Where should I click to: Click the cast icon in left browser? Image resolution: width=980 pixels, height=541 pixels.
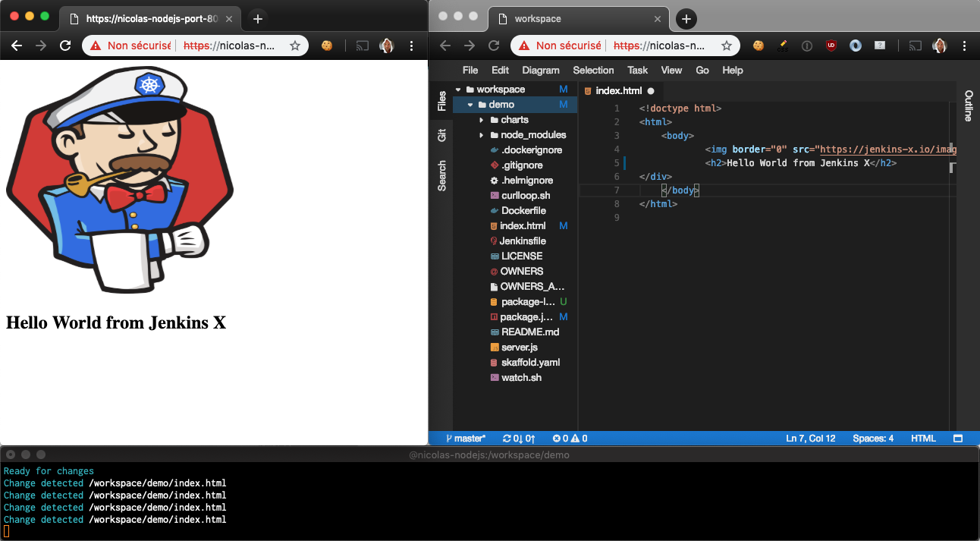click(363, 46)
